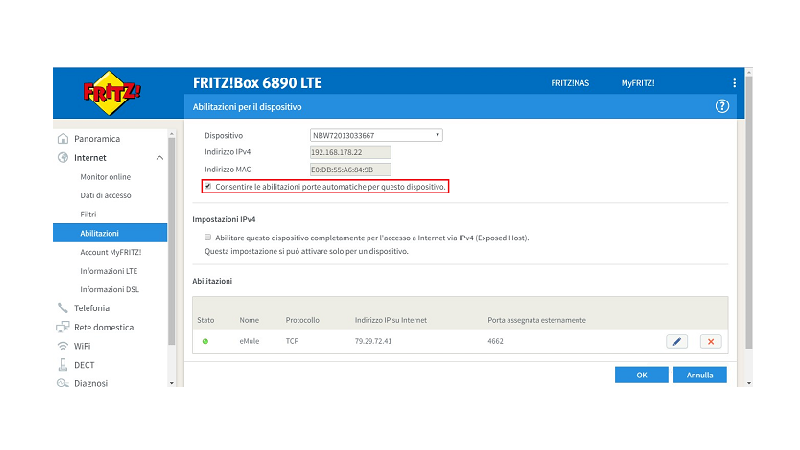800x450 pixels.
Task: Click the FRITZ! logo
Action: (112, 93)
